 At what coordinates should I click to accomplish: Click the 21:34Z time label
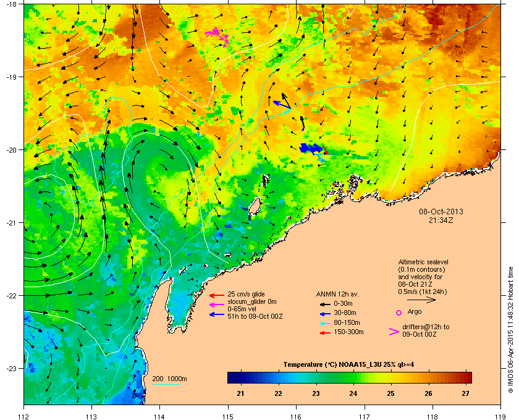(441, 220)
